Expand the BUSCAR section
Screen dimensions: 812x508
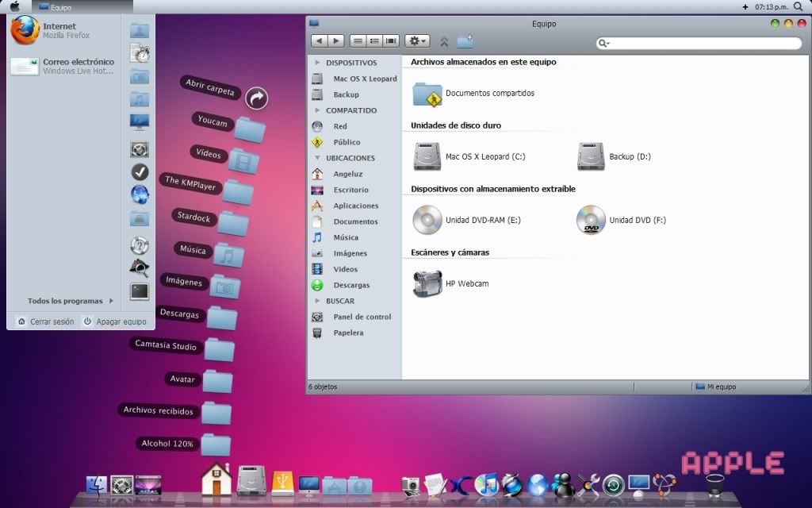[x=317, y=301]
